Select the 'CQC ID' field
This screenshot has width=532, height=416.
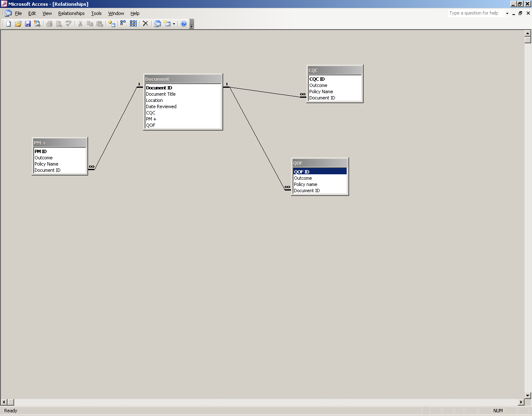click(335, 79)
